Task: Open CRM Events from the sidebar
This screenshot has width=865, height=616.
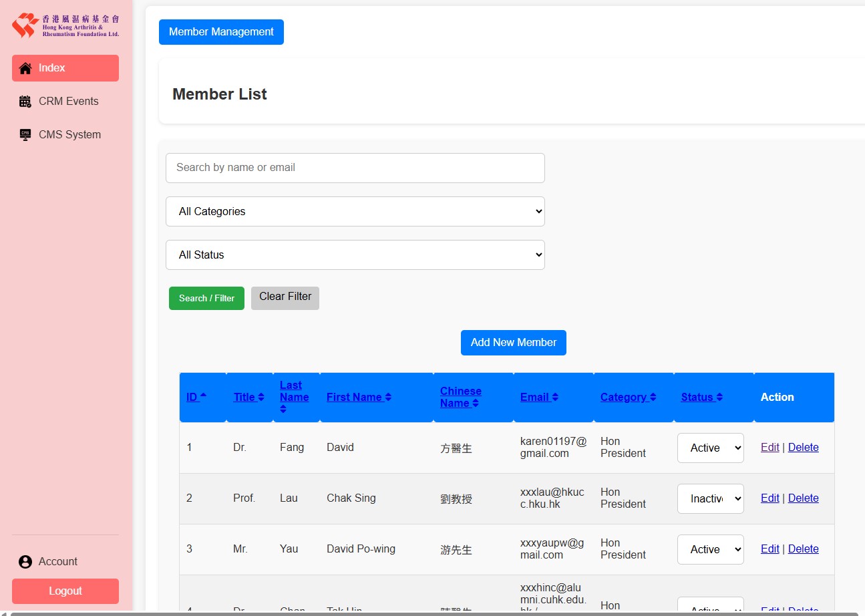Action: pos(68,102)
